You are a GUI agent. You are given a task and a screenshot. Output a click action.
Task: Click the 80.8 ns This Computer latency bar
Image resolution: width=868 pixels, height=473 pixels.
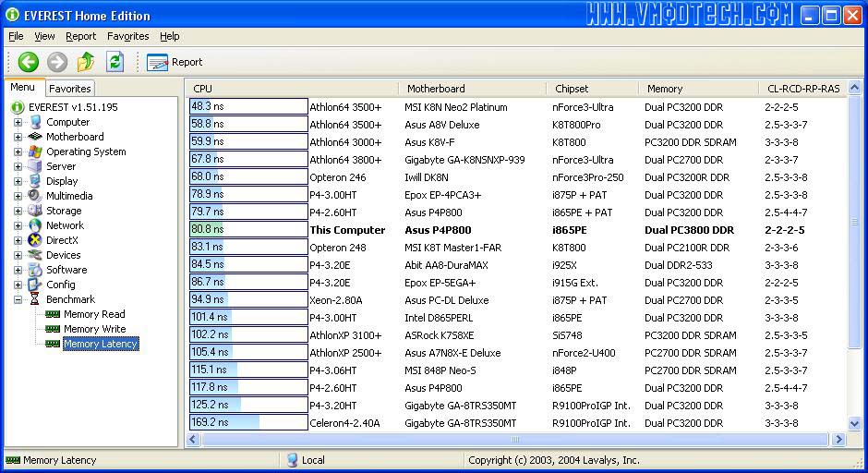pos(248,229)
